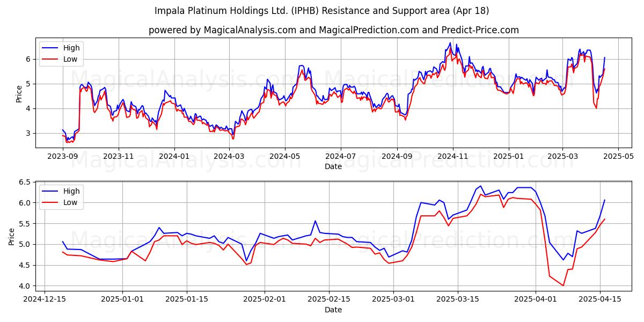Click the '2025-04-15' label in bottom chart
The height and width of the screenshot is (322, 644).
[600, 300]
